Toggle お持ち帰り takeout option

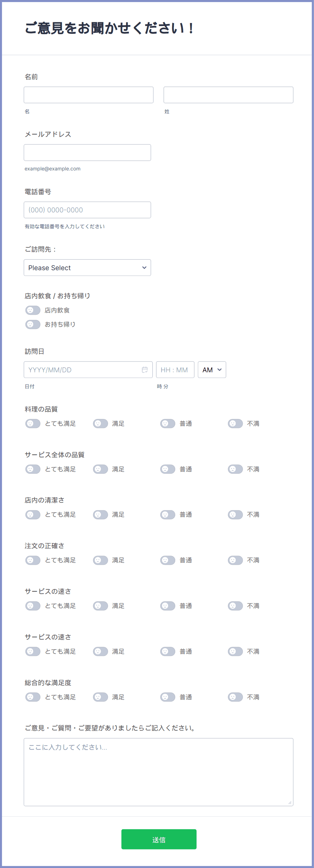33,324
